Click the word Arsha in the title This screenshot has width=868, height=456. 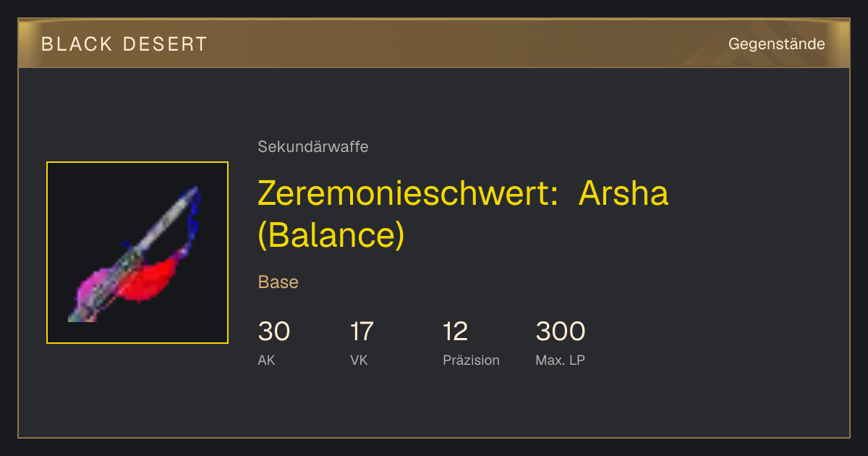[624, 194]
